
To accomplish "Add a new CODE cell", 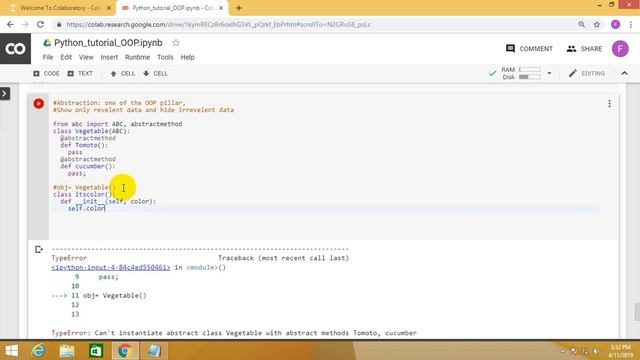I will pos(46,73).
